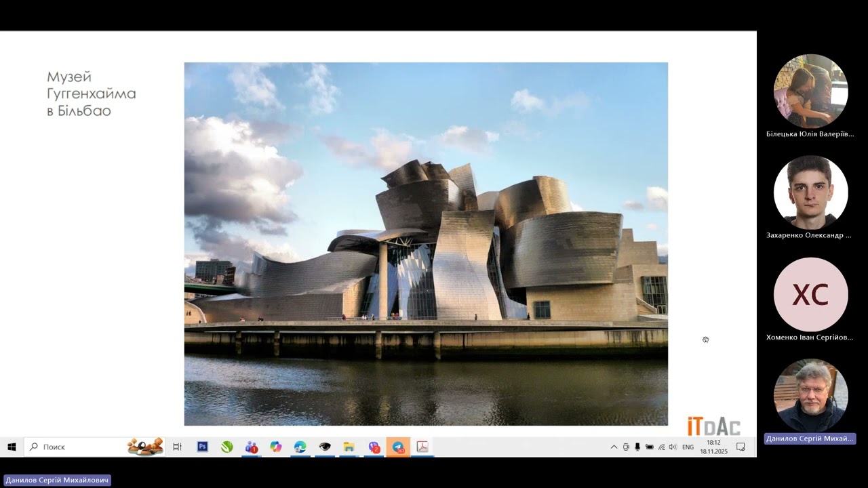Screen dimensions: 868x488
Task: Open Viber from the taskbar
Action: (374, 447)
